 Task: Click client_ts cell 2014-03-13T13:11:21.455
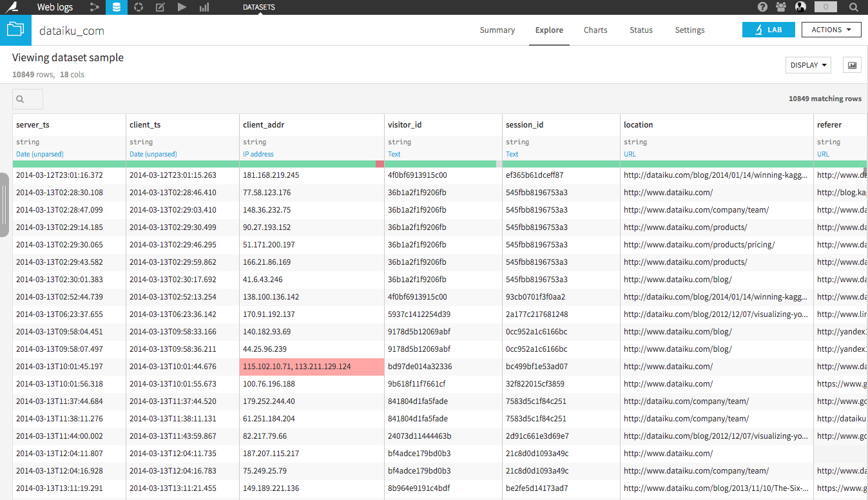[183, 488]
